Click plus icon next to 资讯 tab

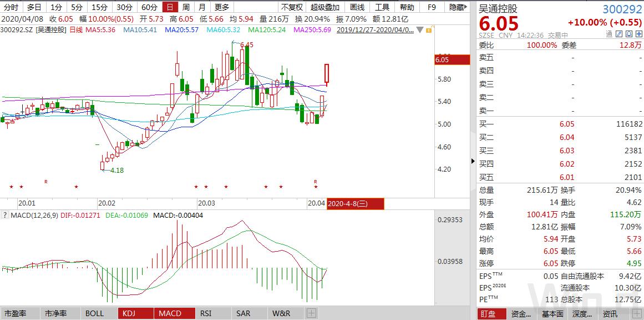(x=636, y=314)
